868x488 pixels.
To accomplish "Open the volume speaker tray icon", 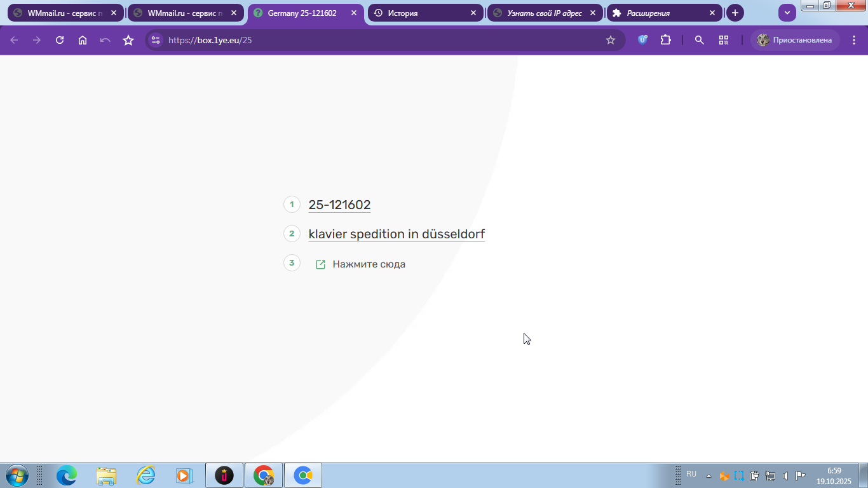I will pyautogui.click(x=786, y=476).
